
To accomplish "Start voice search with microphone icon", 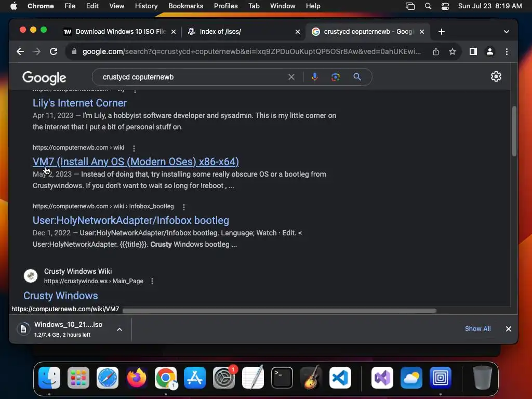I will tap(314, 77).
